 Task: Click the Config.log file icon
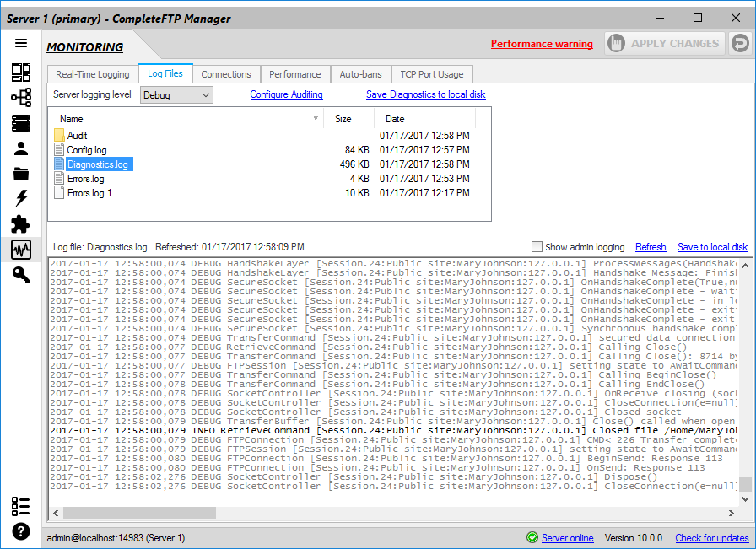[x=59, y=149]
